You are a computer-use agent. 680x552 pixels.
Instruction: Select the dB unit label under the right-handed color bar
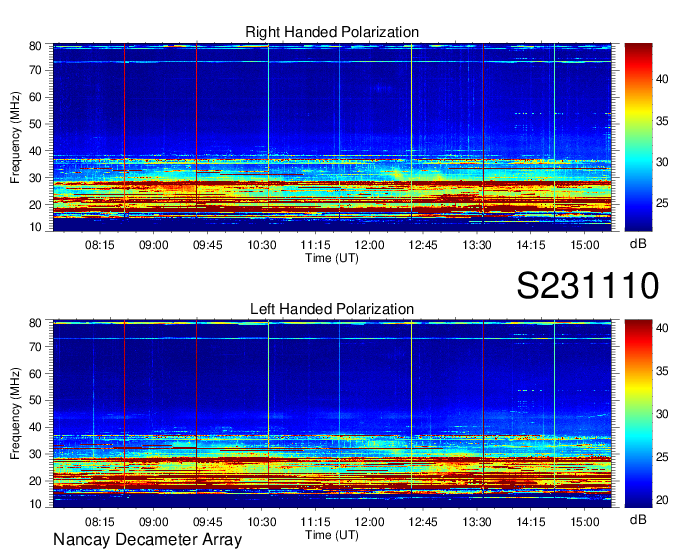638,244
